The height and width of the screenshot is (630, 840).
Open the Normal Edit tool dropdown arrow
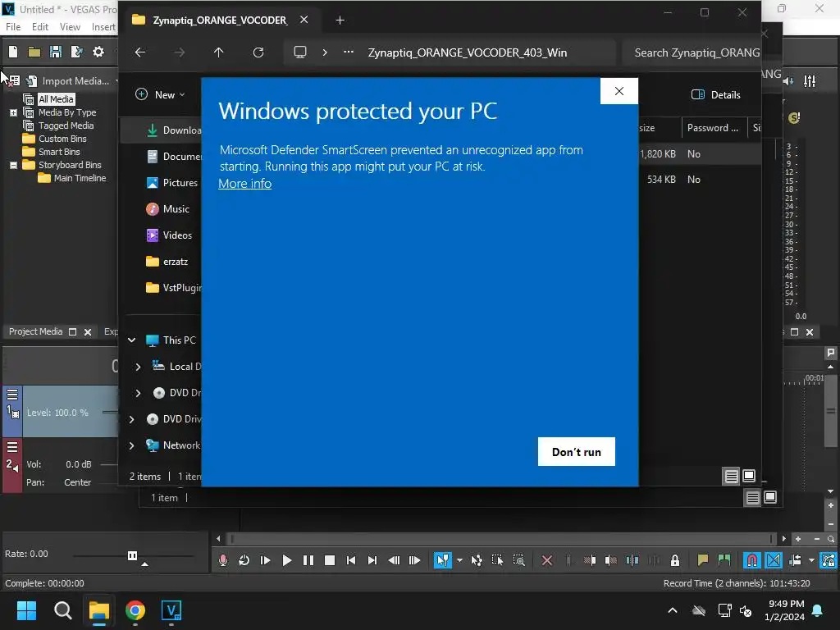tap(459, 560)
